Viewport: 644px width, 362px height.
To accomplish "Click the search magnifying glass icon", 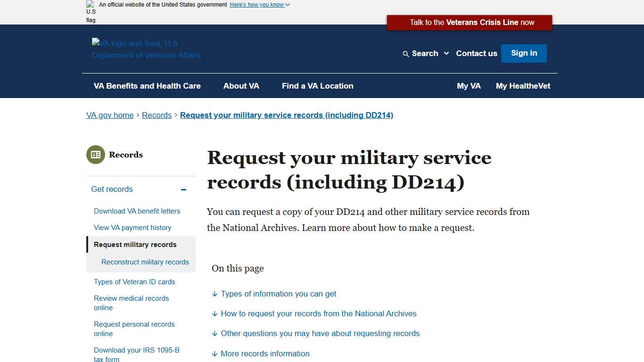I will 405,54.
